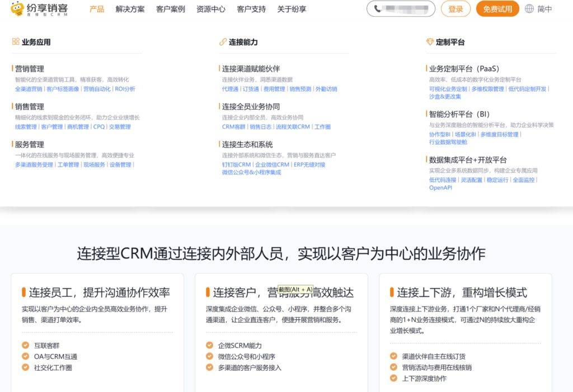Open the 资源中心 menu

[211, 9]
